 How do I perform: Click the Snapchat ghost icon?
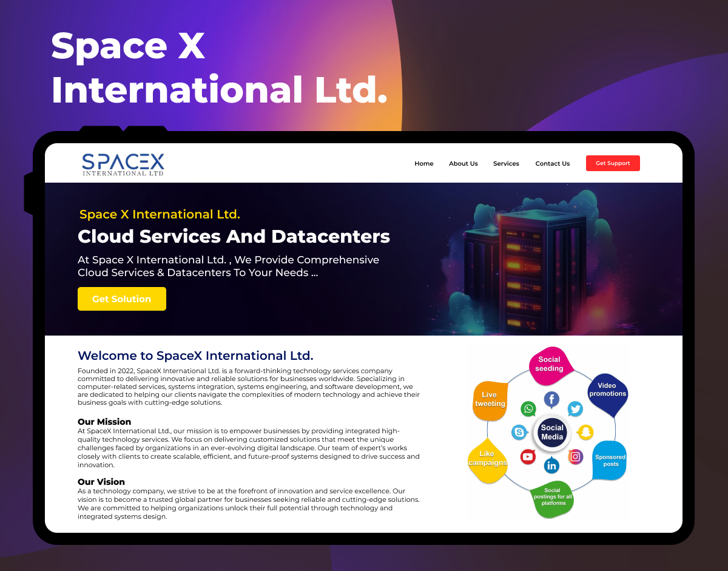pos(585,432)
